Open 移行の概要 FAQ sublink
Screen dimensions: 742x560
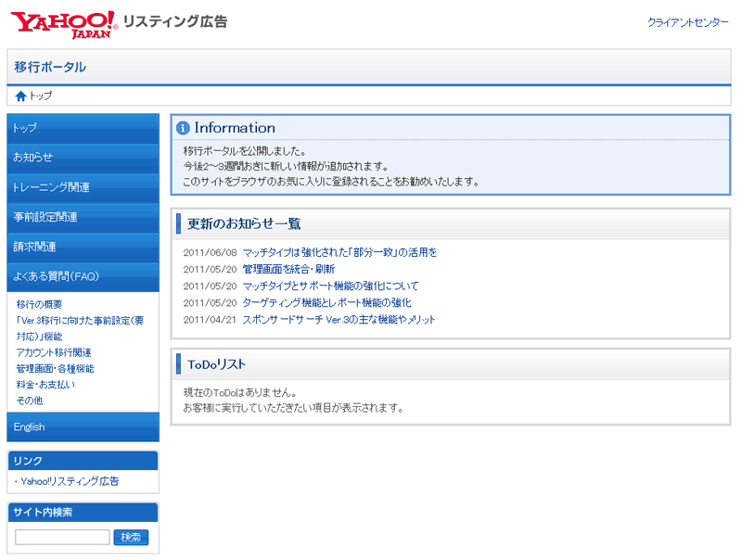[x=39, y=304]
